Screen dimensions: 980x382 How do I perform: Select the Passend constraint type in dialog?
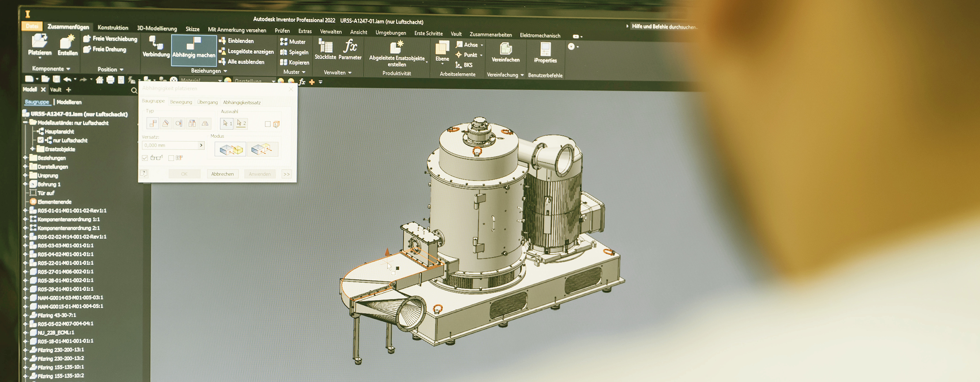[153, 124]
